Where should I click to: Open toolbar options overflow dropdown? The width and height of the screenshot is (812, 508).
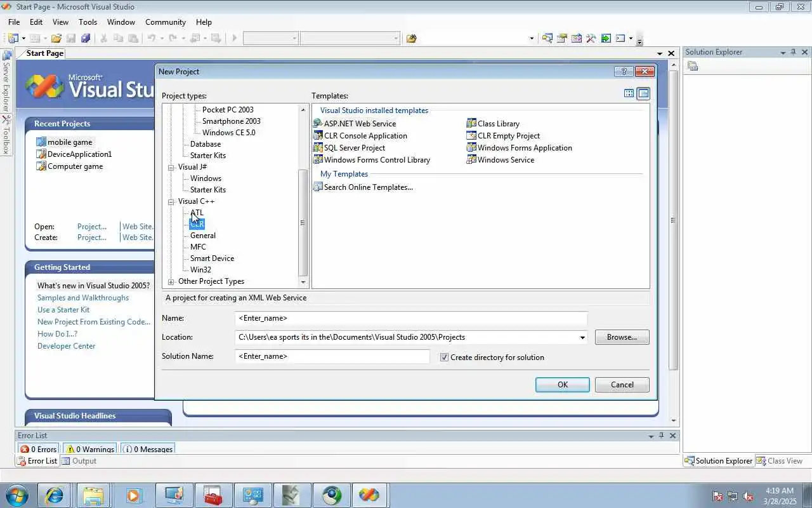[x=639, y=40]
